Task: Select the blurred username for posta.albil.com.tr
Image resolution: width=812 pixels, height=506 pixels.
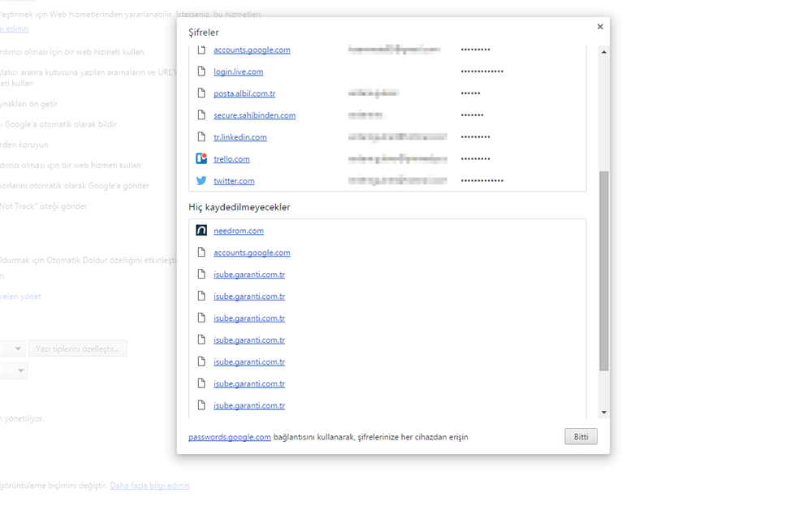Action: coord(373,93)
